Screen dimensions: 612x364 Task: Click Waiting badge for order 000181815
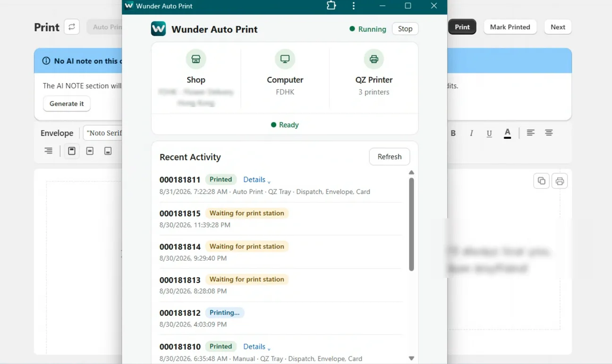[x=247, y=213]
